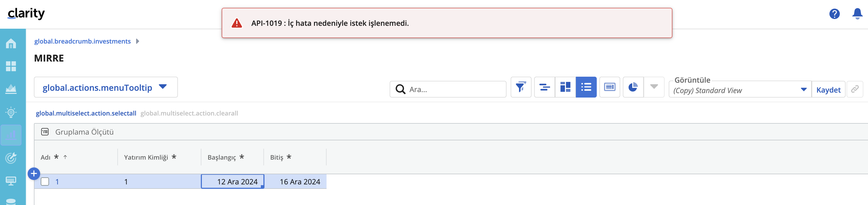Switch to timeline Gantt view icon
The width and height of the screenshot is (868, 205).
545,87
